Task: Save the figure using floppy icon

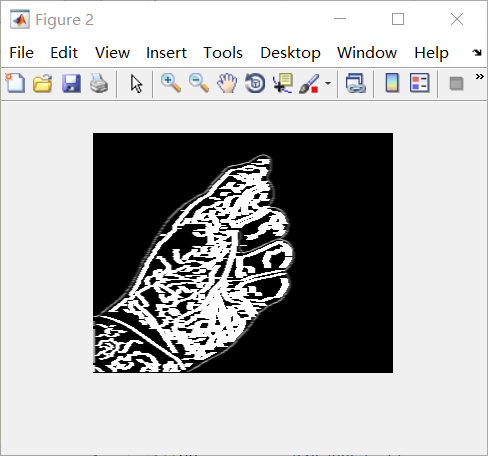Action: tap(71, 83)
